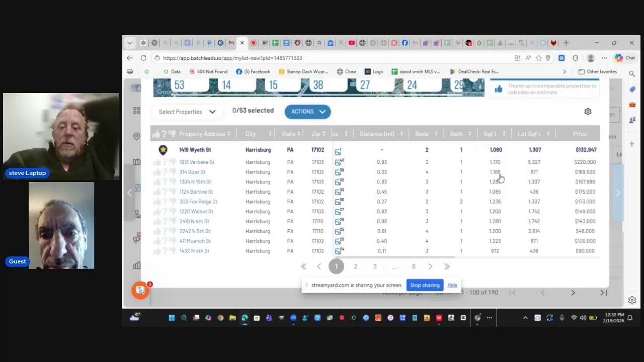The width and height of the screenshot is (644, 362).
Task: Open 1613 Verbeke St property link
Action: click(197, 162)
